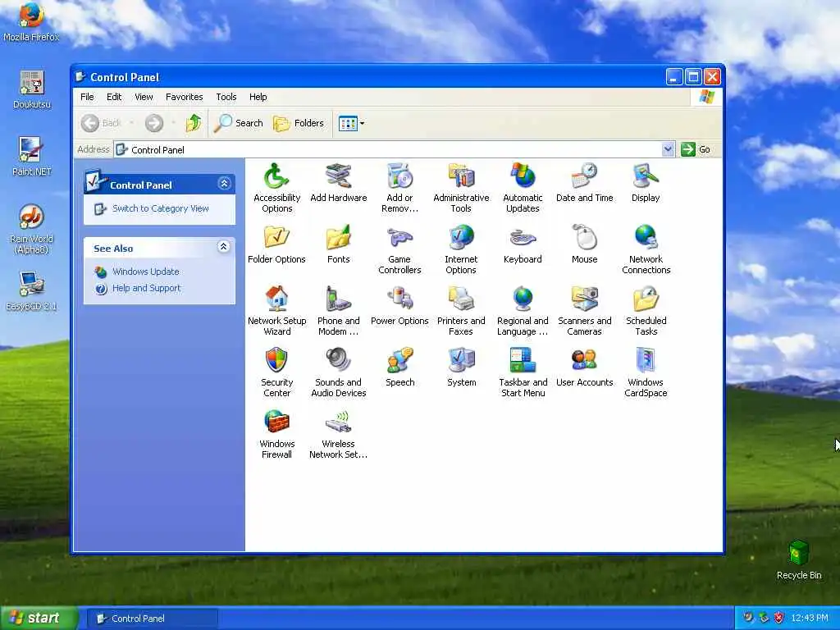This screenshot has width=840, height=630.
Task: Open the Help menu
Action: pyautogui.click(x=258, y=97)
